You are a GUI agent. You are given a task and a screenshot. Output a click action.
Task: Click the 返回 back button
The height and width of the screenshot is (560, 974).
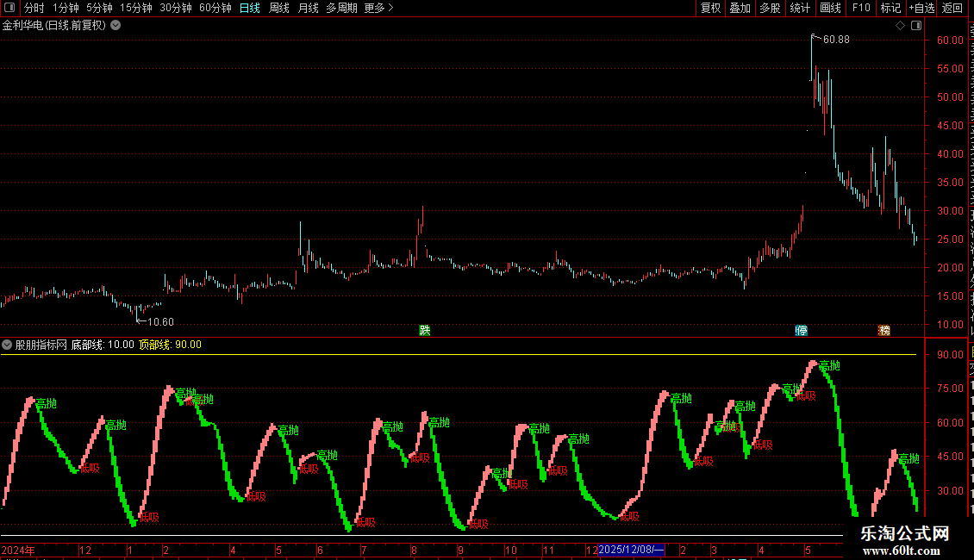(952, 8)
